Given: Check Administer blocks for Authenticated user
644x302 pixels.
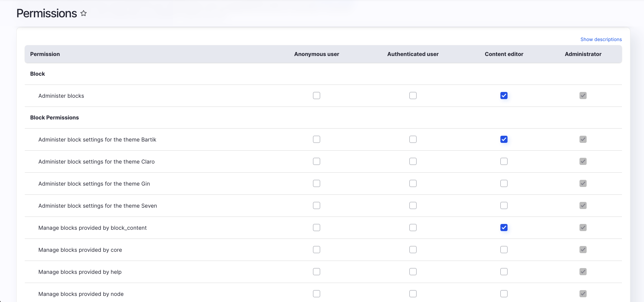Looking at the screenshot, I should pos(413,96).
